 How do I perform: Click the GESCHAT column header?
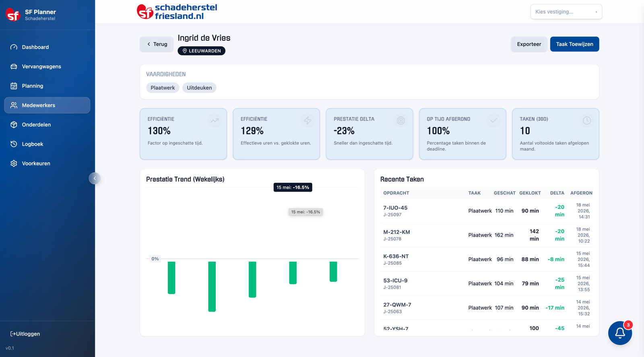(x=504, y=193)
